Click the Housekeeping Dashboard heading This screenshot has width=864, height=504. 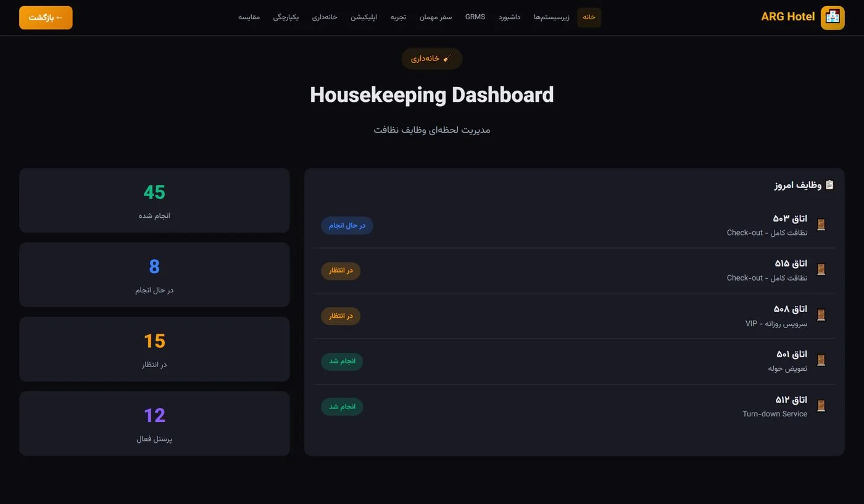click(432, 95)
